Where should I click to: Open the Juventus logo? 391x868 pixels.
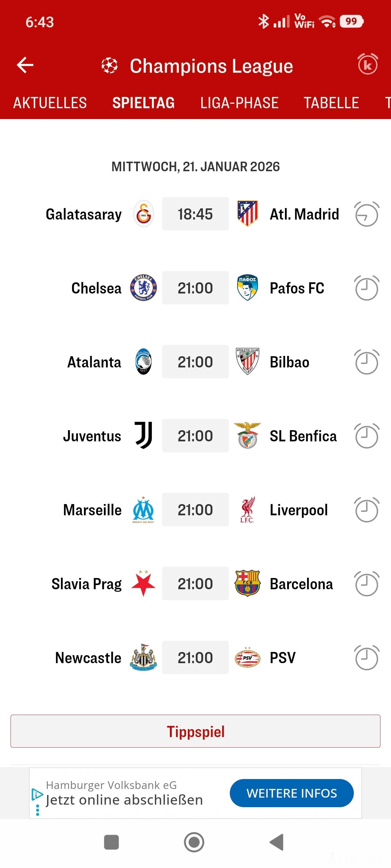[x=143, y=435]
